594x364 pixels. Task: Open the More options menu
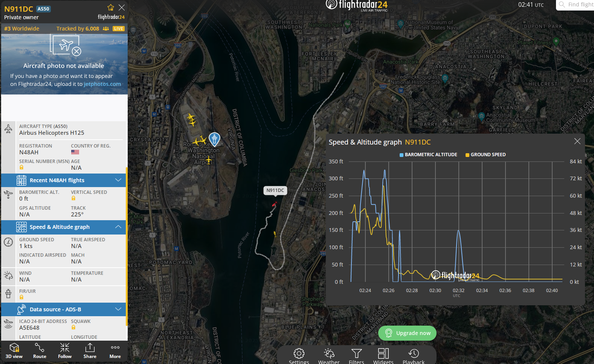pyautogui.click(x=115, y=351)
